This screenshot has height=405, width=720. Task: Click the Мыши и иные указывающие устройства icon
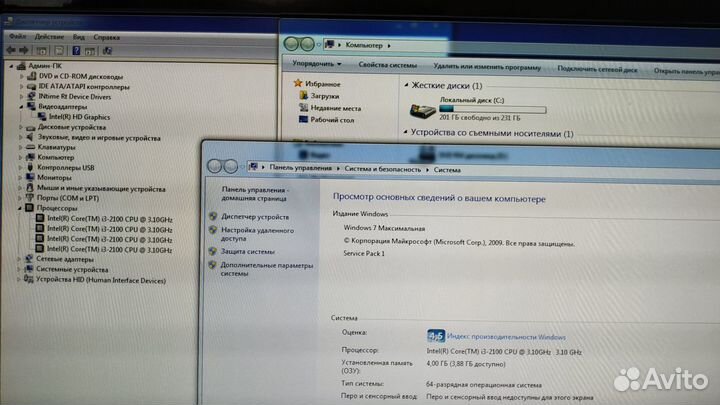point(30,187)
